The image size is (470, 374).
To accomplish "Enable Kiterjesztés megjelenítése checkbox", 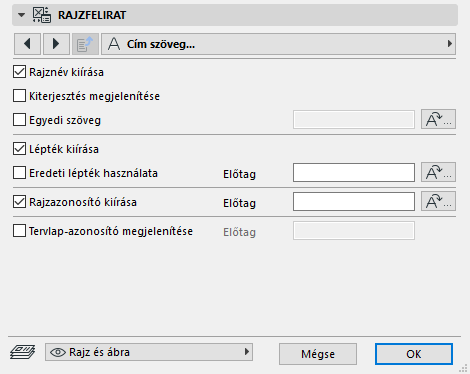I will click(x=19, y=96).
